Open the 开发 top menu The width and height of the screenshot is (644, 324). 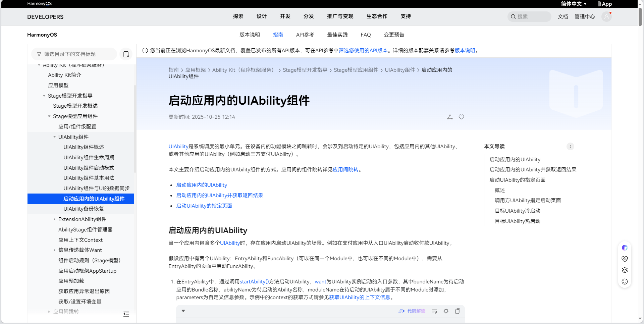pyautogui.click(x=285, y=16)
